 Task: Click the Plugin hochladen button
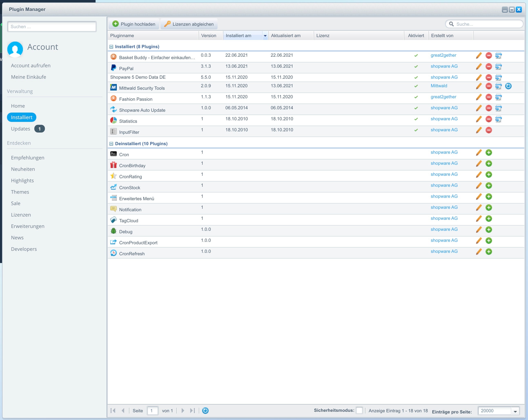click(x=134, y=24)
